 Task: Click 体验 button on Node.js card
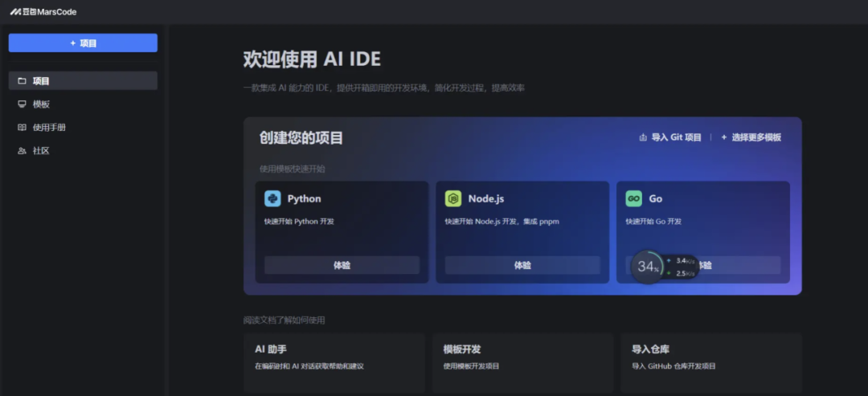point(522,265)
